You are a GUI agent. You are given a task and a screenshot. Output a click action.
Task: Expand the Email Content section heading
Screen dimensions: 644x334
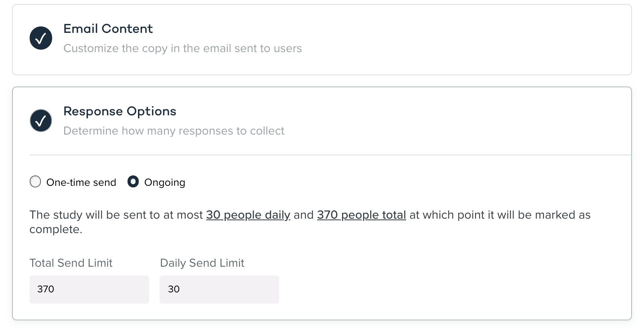coord(108,29)
